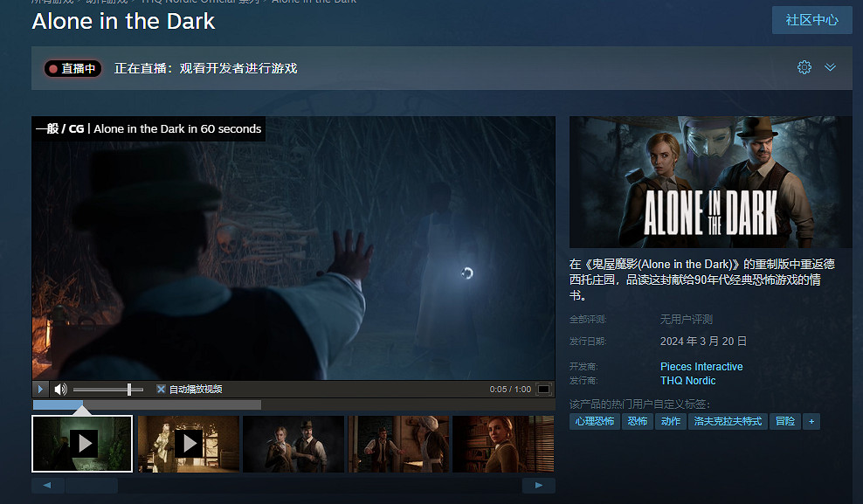Open the THQ Nordic publisher link
The height and width of the screenshot is (504, 863).
(x=687, y=381)
